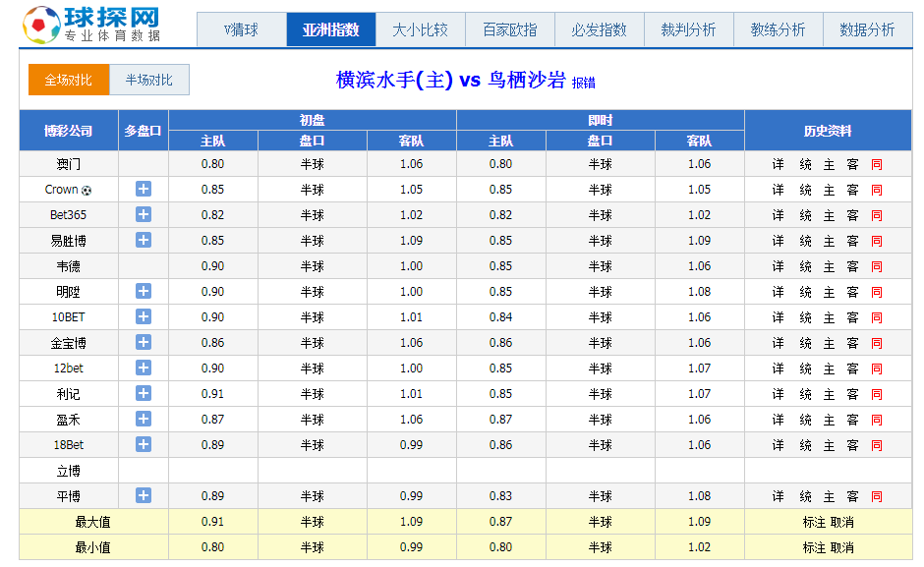The width and height of the screenshot is (924, 567).
Task: Click 主 link in 金宝博 row
Action: coord(829,343)
